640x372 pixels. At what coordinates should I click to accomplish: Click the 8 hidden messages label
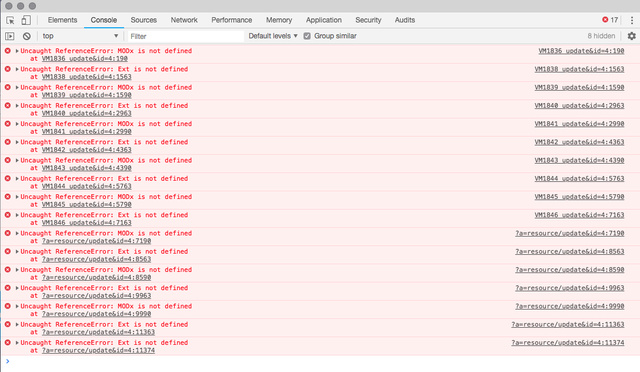(x=601, y=36)
